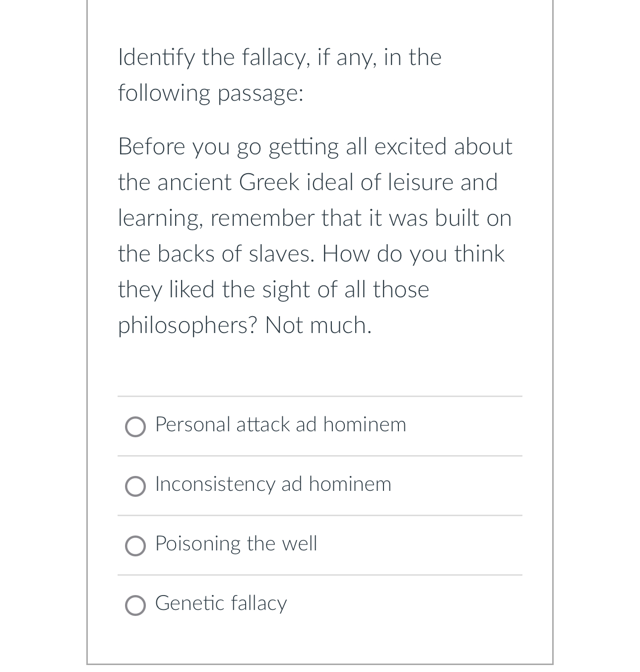The width and height of the screenshot is (640, 672).
Task: Select the Poisoning the well radio button
Action: pyautogui.click(x=134, y=546)
